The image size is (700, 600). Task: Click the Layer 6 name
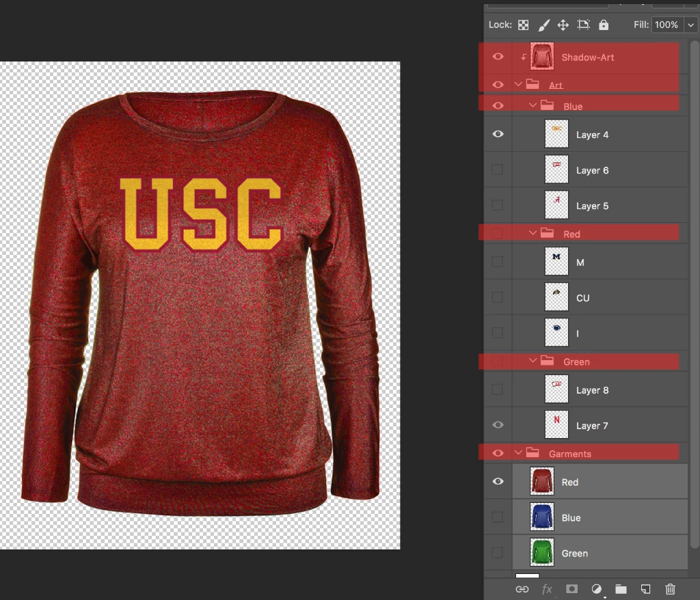point(592,170)
